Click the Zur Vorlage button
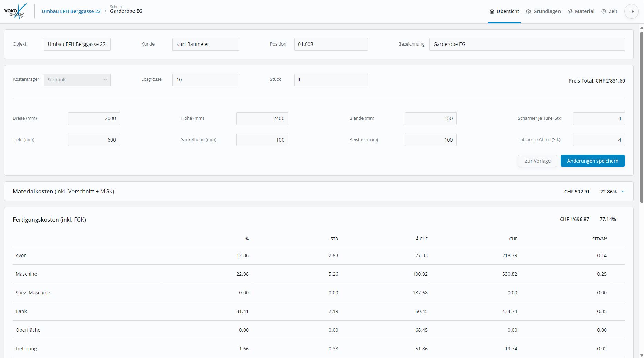Image resolution: width=644 pixels, height=358 pixels. point(537,161)
